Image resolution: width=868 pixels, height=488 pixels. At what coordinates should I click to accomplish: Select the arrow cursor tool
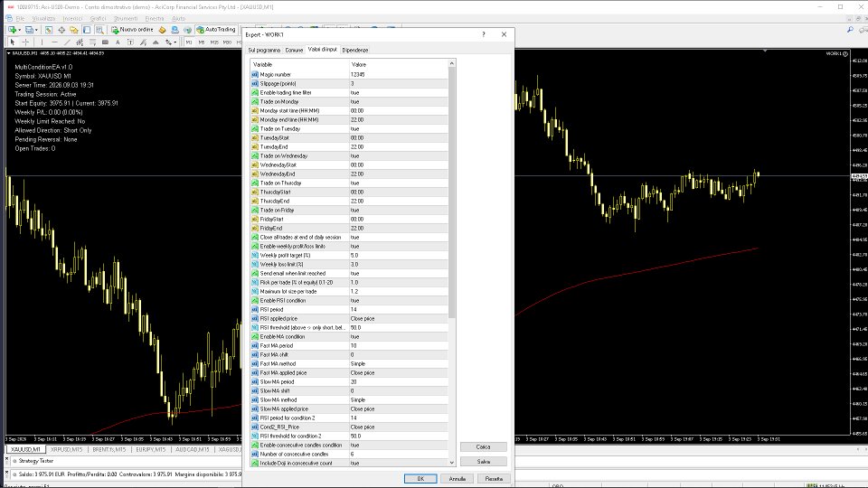coord(13,42)
